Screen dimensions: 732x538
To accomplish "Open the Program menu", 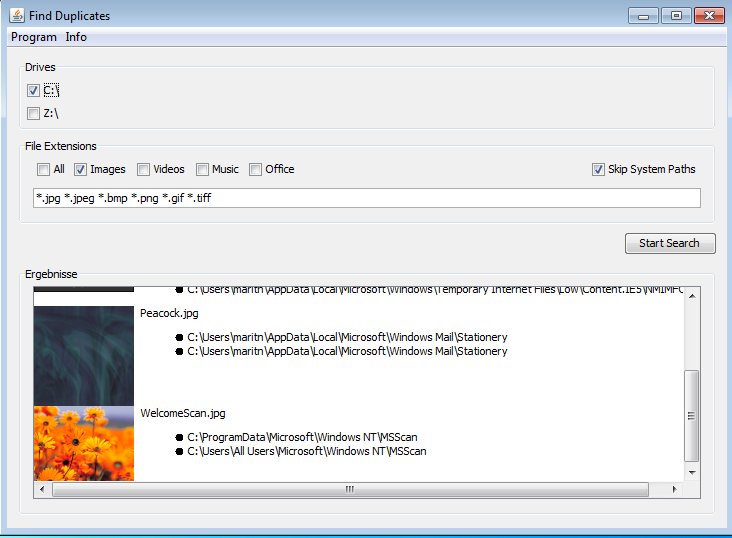I will (x=34, y=37).
